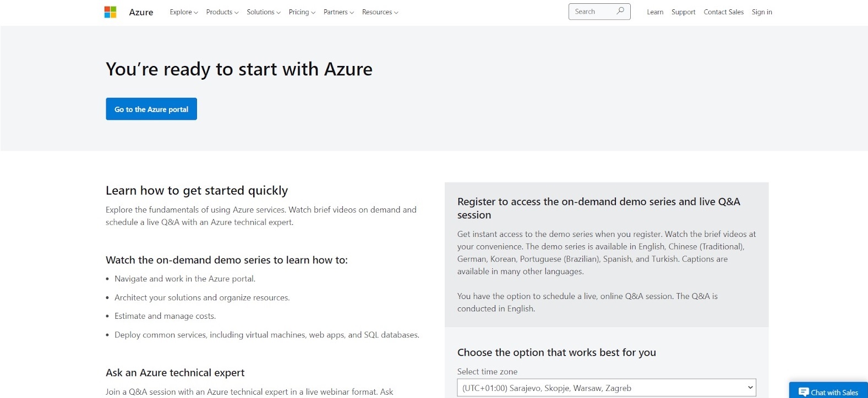The height and width of the screenshot is (398, 868).
Task: Open the Pricing menu
Action: [302, 12]
